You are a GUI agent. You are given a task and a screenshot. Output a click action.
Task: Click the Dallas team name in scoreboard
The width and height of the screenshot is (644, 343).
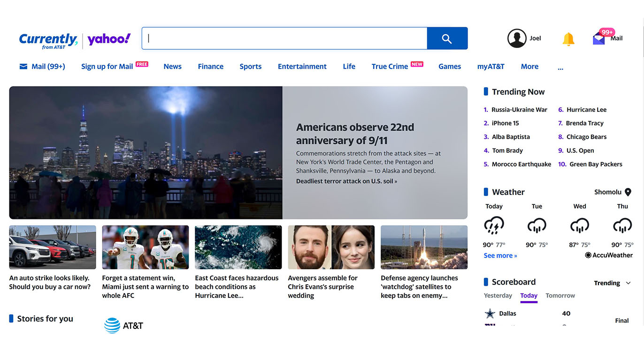[507, 313]
